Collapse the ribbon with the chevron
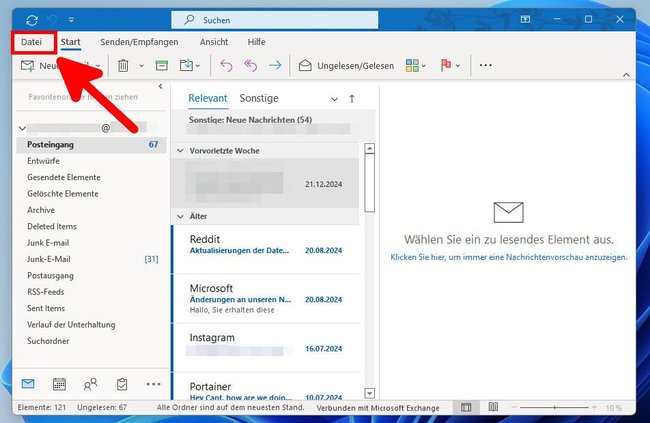This screenshot has width=650, height=423. point(626,75)
